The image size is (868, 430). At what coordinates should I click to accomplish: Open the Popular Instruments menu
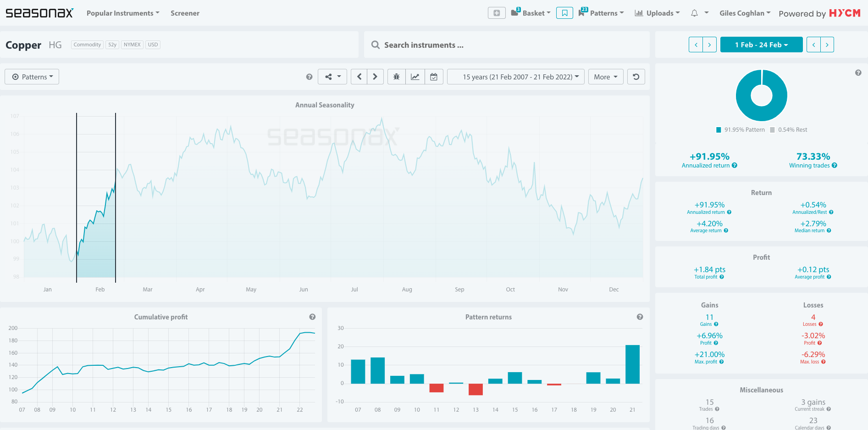(123, 13)
